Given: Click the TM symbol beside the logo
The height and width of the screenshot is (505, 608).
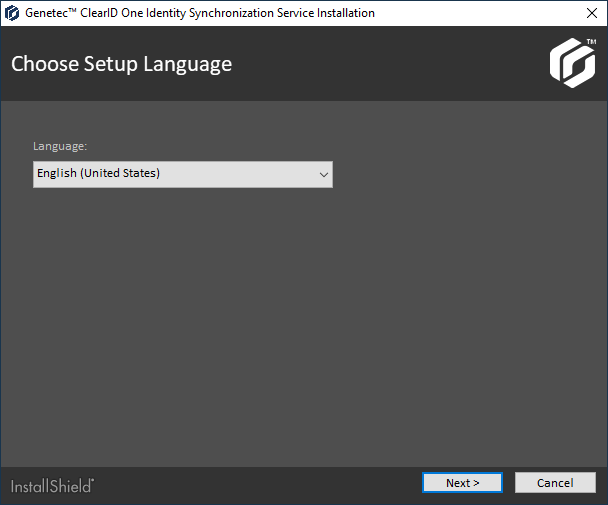Looking at the screenshot, I should 592,43.
